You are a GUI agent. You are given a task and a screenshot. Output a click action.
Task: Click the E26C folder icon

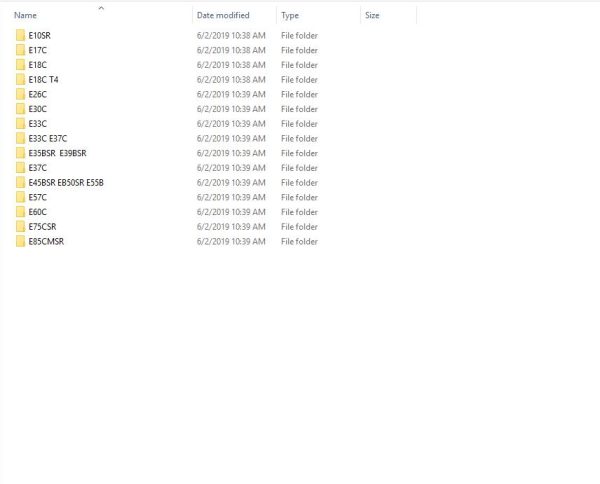point(21,94)
